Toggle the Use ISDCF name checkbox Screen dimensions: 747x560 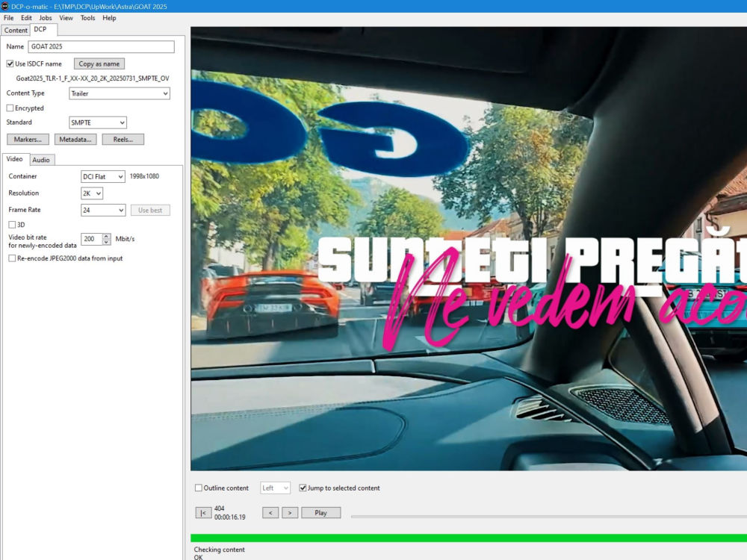[10, 63]
